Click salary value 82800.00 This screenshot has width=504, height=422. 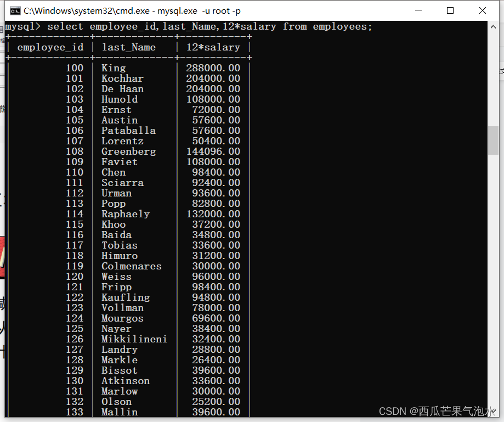click(x=216, y=204)
